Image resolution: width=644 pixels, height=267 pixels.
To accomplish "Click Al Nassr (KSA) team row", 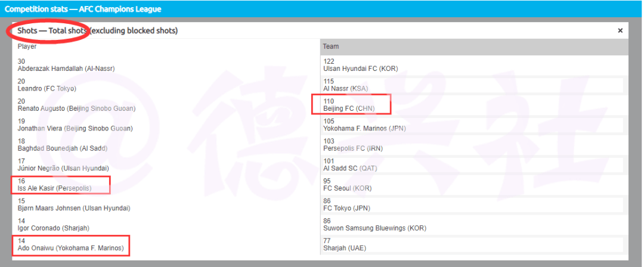I will coord(475,85).
